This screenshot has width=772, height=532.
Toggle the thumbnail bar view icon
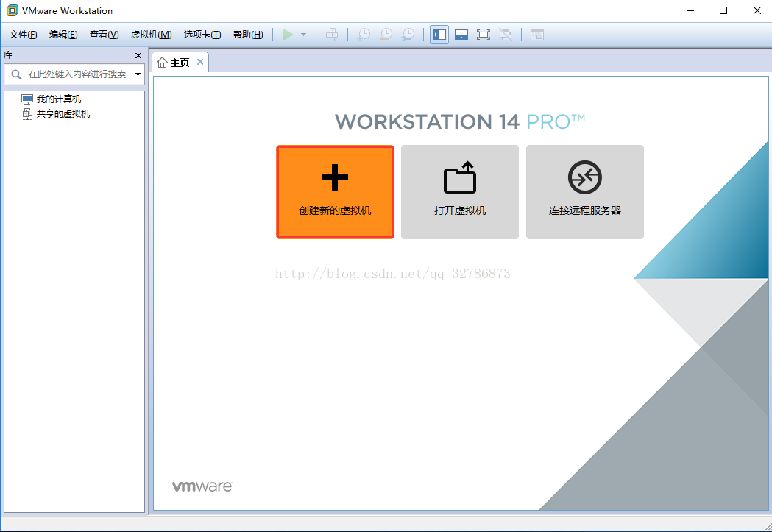pos(461,35)
